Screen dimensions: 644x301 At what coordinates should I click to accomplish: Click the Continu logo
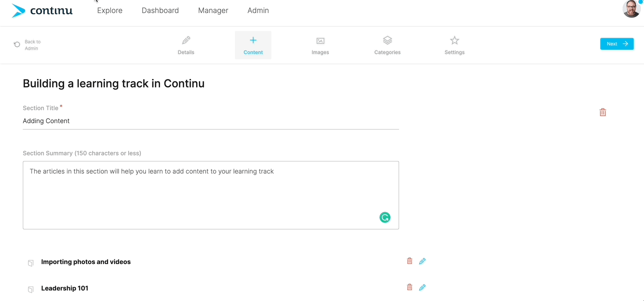[x=42, y=10]
